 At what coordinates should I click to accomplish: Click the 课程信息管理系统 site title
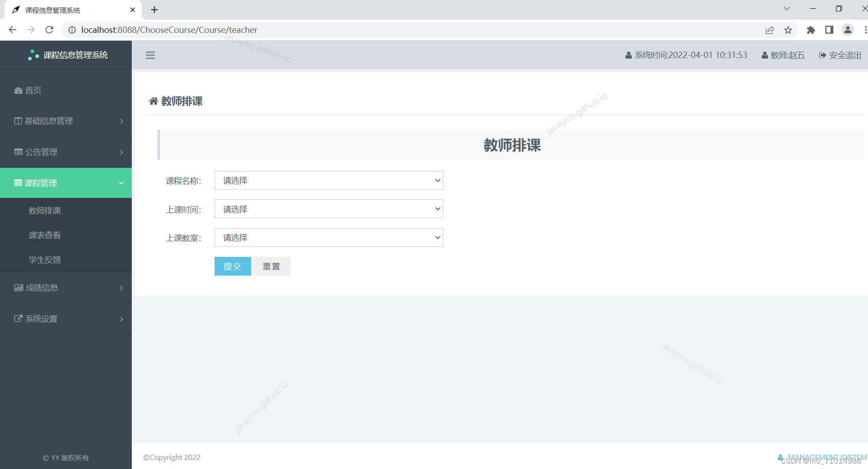click(75, 55)
